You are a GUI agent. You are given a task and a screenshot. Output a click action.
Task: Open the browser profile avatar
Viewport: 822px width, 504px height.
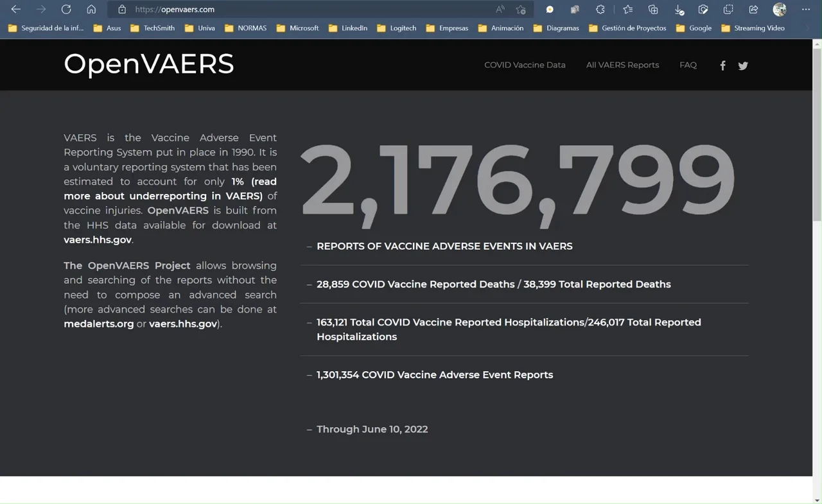tap(780, 10)
